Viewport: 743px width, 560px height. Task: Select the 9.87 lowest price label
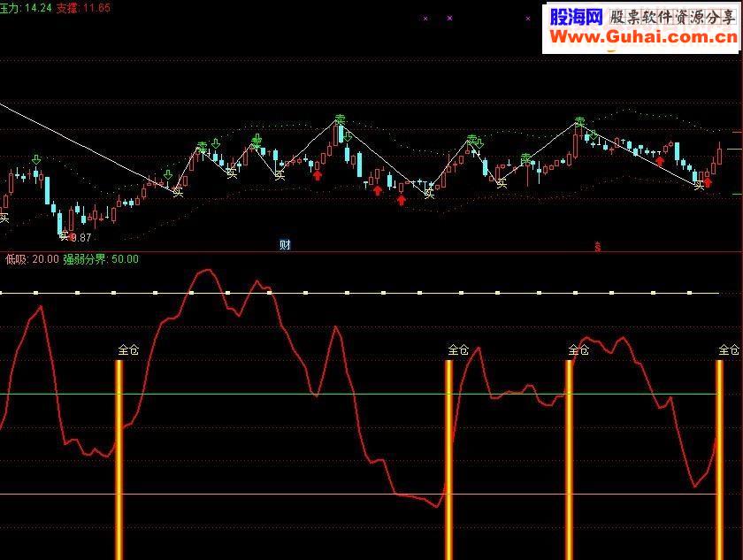81,238
